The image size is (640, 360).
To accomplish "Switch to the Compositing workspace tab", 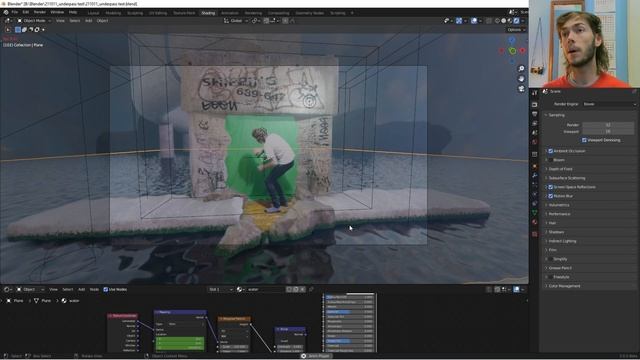I will (279, 13).
